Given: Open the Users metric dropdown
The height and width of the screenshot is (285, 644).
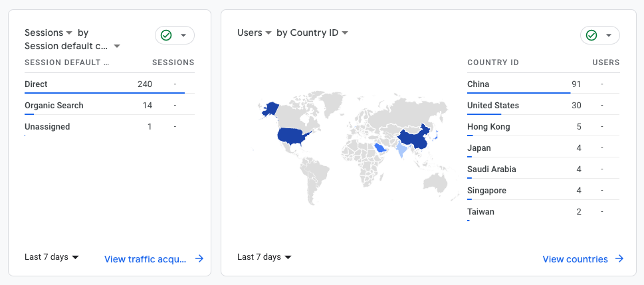Looking at the screenshot, I should pyautogui.click(x=255, y=33).
